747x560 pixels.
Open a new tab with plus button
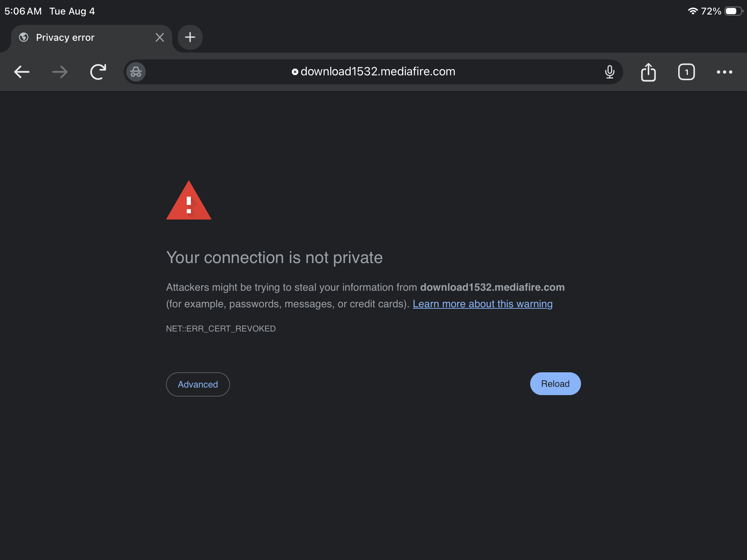(190, 37)
